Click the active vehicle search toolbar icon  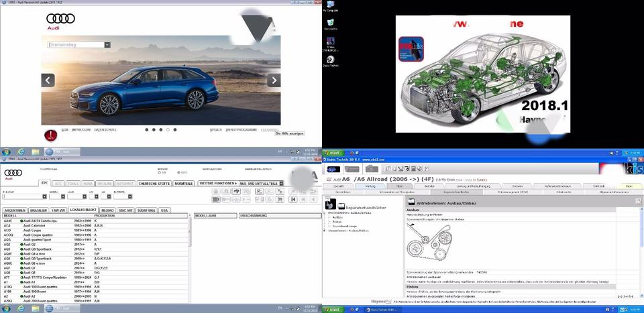[x=236, y=191]
